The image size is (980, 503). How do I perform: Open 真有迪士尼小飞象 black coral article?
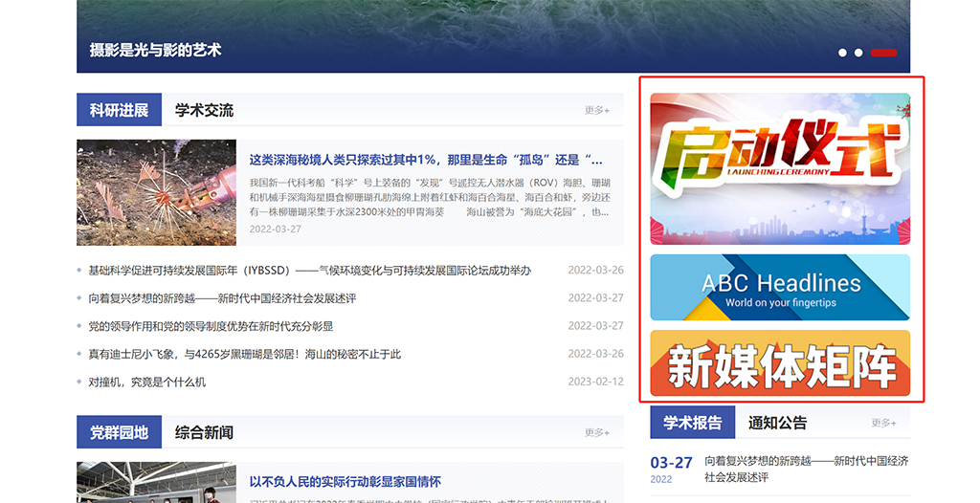tap(244, 354)
